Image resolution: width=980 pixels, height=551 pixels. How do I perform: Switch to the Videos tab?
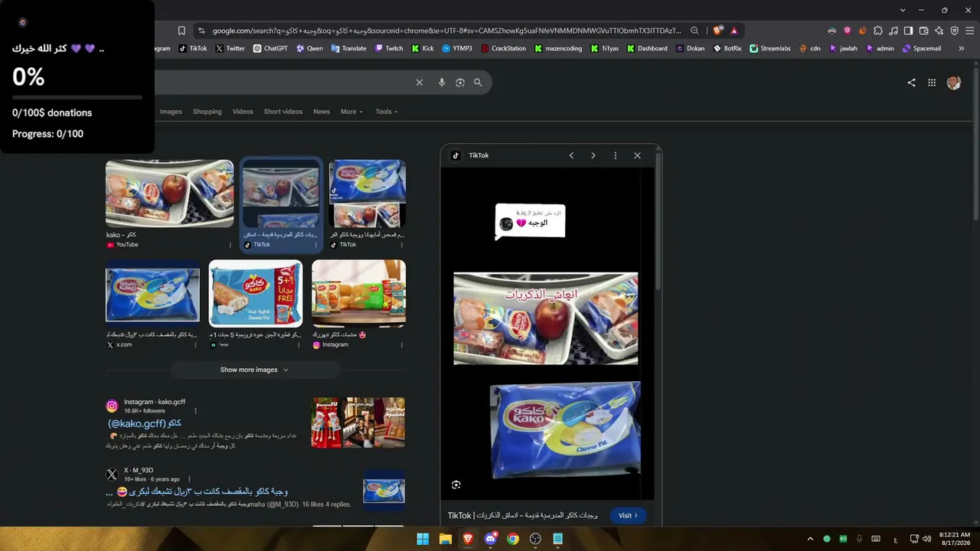click(x=243, y=112)
